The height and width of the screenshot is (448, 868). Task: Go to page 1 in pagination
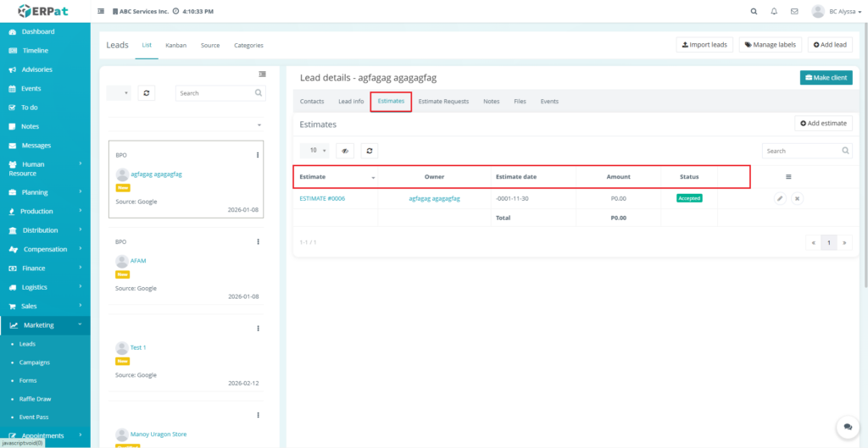point(829,243)
